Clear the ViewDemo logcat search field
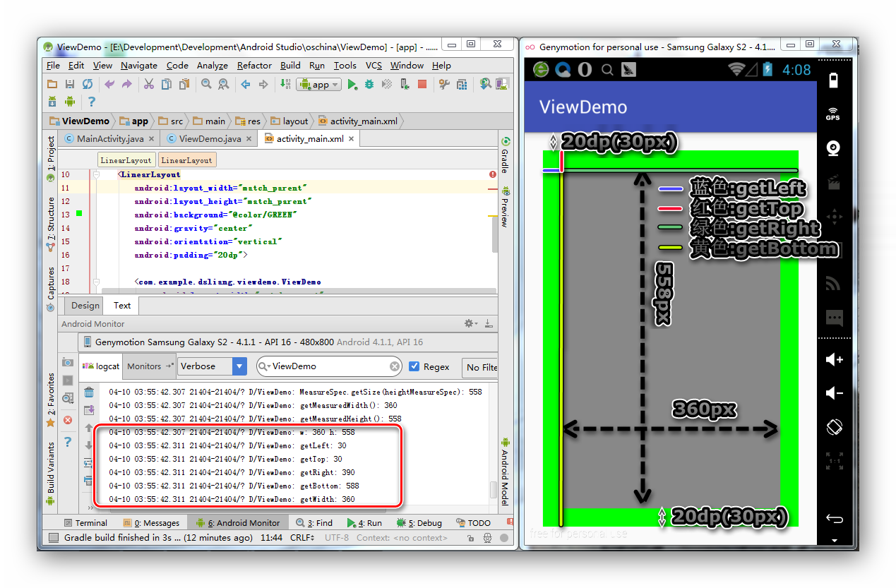The height and width of the screenshot is (588, 896). (x=394, y=366)
